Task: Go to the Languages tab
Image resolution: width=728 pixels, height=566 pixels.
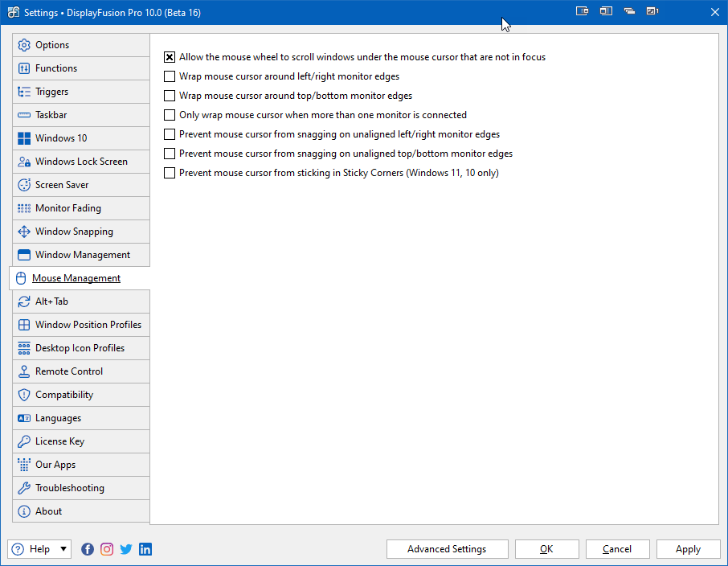Action: 81,418
